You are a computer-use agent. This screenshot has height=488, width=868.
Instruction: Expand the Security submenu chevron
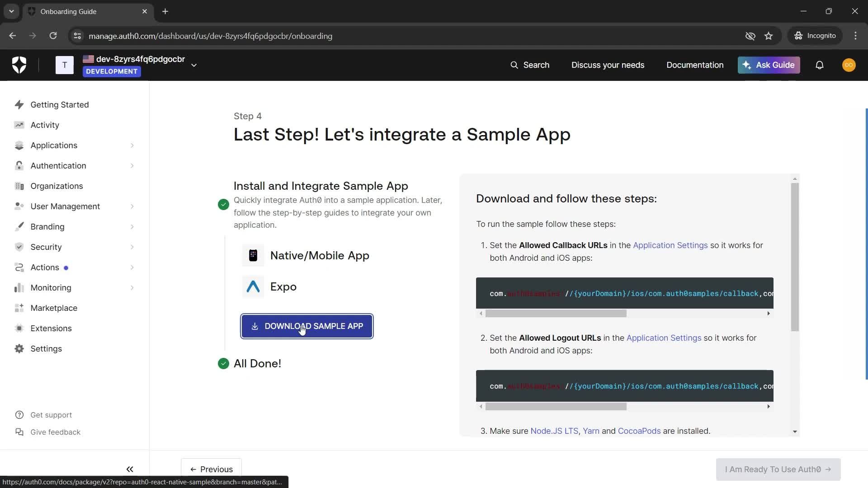pos(132,247)
